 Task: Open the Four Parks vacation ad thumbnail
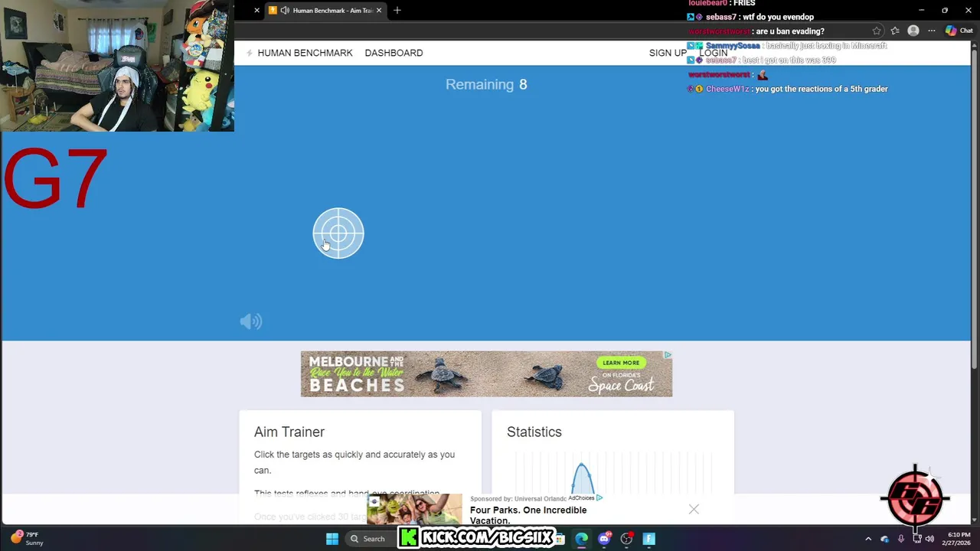click(x=414, y=510)
